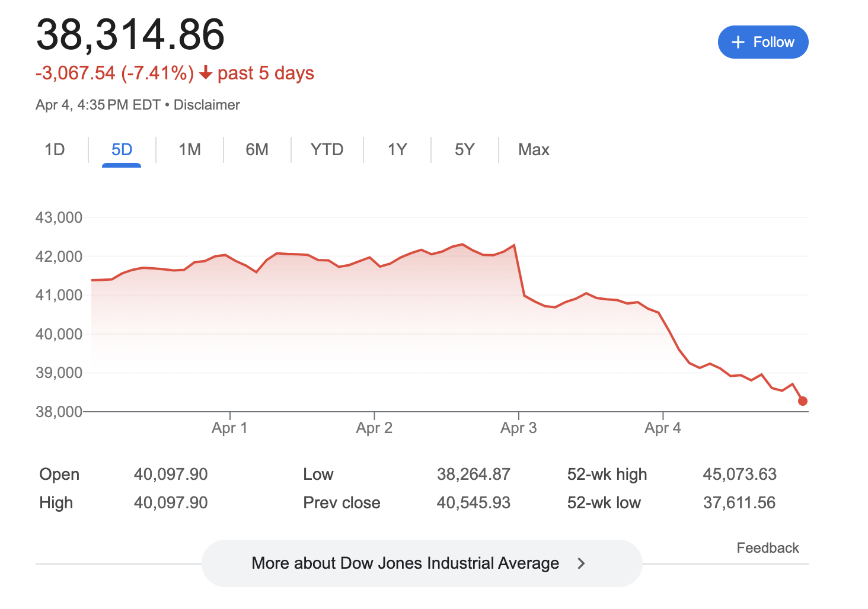Click the Apr 4 date label
This screenshot has height=609, width=868.
tap(662, 428)
